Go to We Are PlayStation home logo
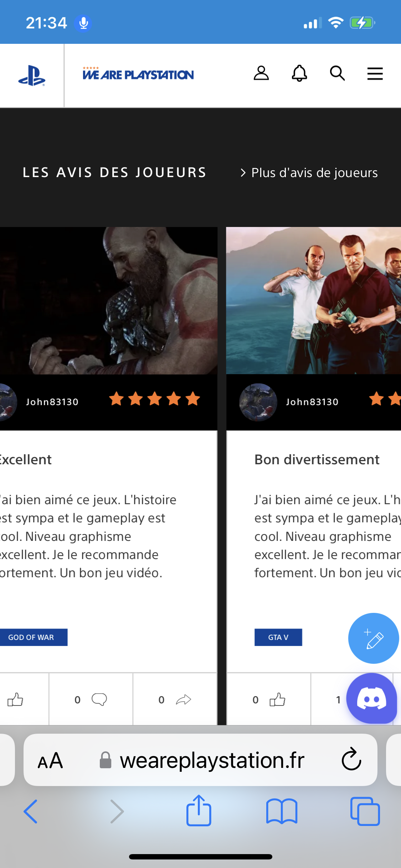Image resolution: width=401 pixels, height=868 pixels. tap(138, 73)
